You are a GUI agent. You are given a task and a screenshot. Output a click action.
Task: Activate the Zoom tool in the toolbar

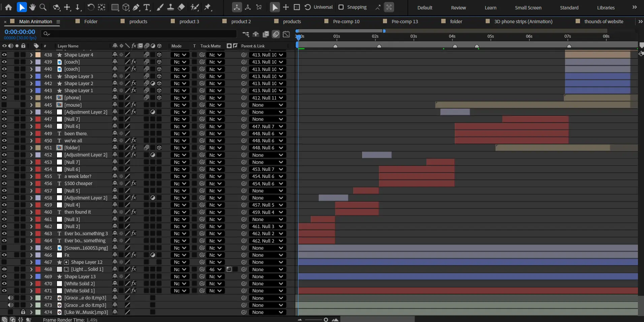[43, 7]
